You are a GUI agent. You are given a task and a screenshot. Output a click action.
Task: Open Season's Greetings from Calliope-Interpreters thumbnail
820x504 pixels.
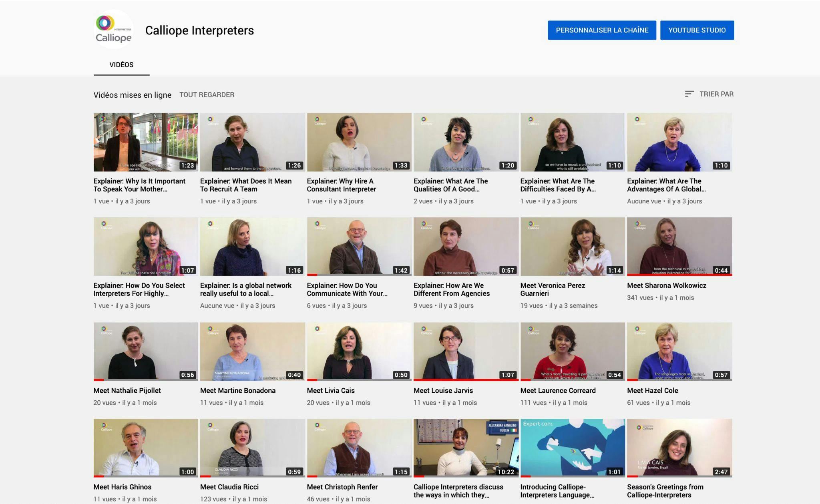679,448
